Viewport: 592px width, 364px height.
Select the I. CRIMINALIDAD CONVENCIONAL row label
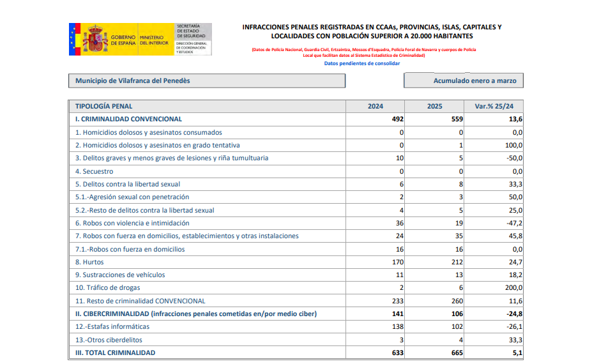(128, 119)
